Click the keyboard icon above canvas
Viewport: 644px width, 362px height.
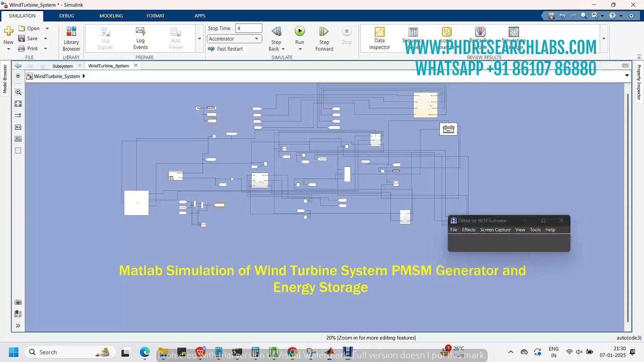[x=625, y=66]
